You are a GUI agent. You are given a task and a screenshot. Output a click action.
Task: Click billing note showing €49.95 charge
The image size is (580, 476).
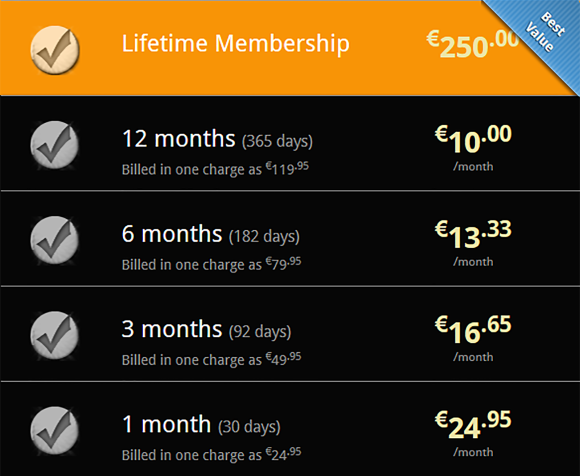pos(212,359)
